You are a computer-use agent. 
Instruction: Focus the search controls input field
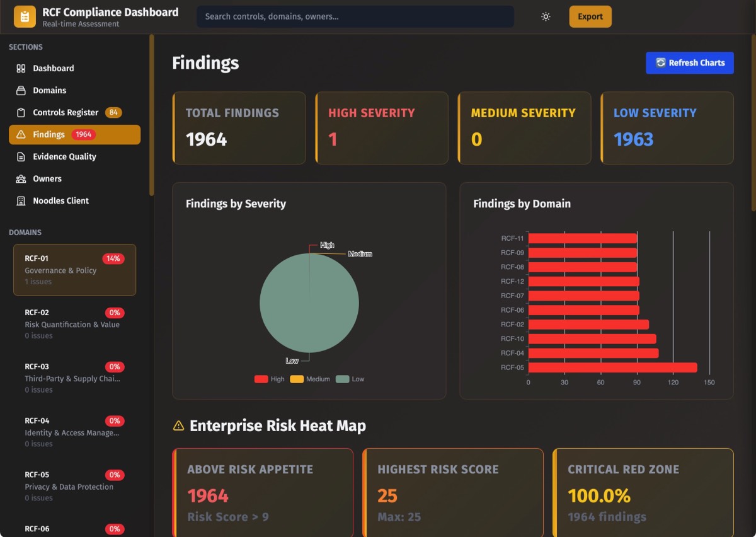pos(355,17)
